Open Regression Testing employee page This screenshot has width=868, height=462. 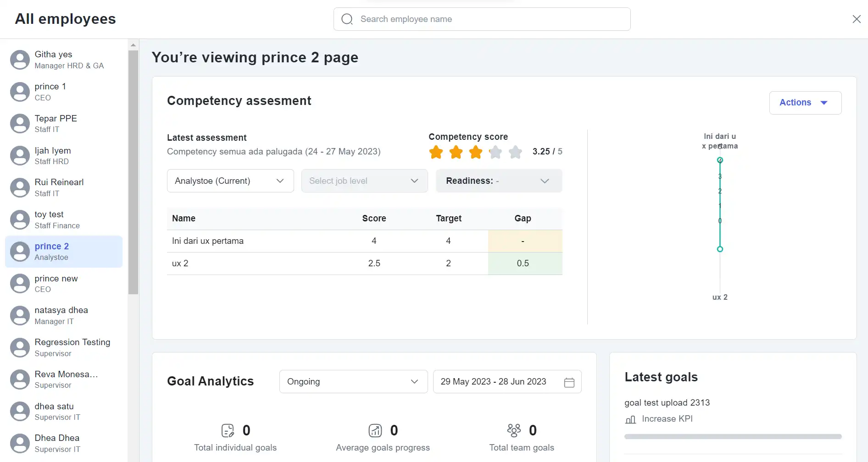click(x=64, y=348)
